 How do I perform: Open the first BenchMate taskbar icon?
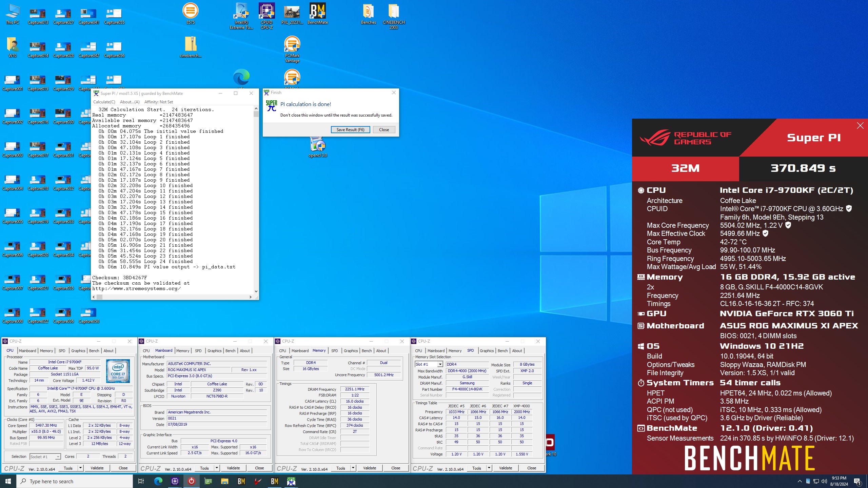pos(241,481)
